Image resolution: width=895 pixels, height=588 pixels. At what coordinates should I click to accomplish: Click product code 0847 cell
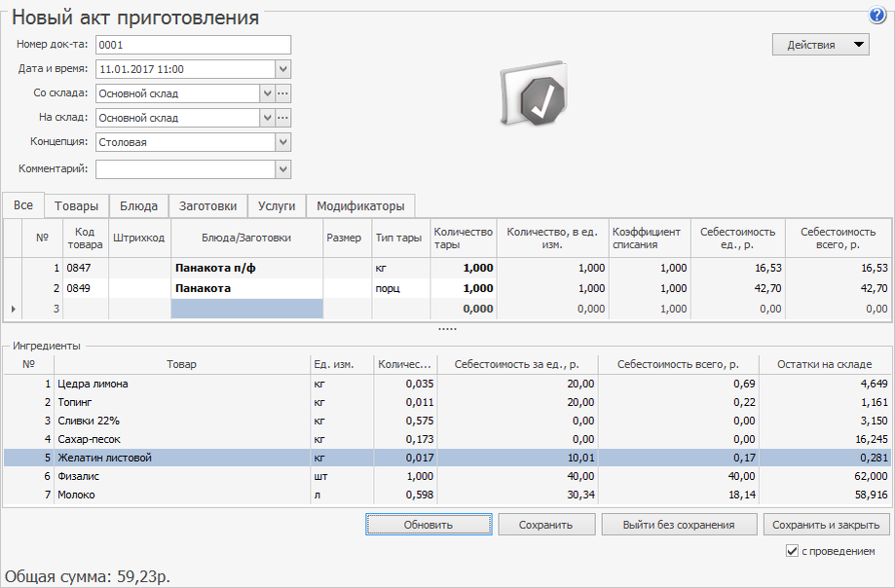click(86, 268)
